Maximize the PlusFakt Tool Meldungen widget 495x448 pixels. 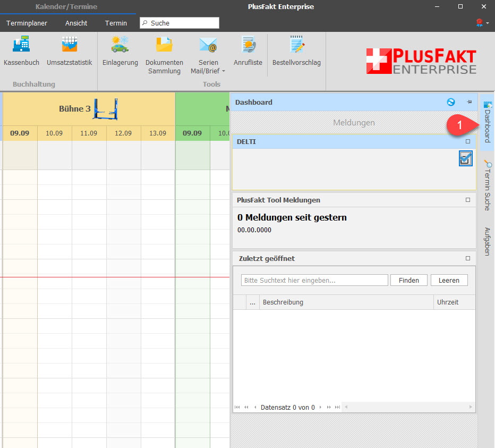[468, 200]
